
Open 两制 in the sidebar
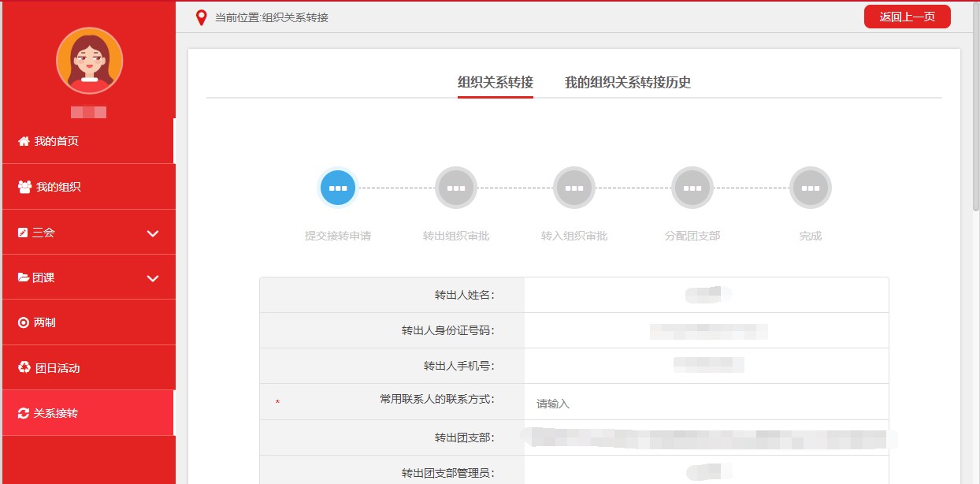(x=44, y=322)
